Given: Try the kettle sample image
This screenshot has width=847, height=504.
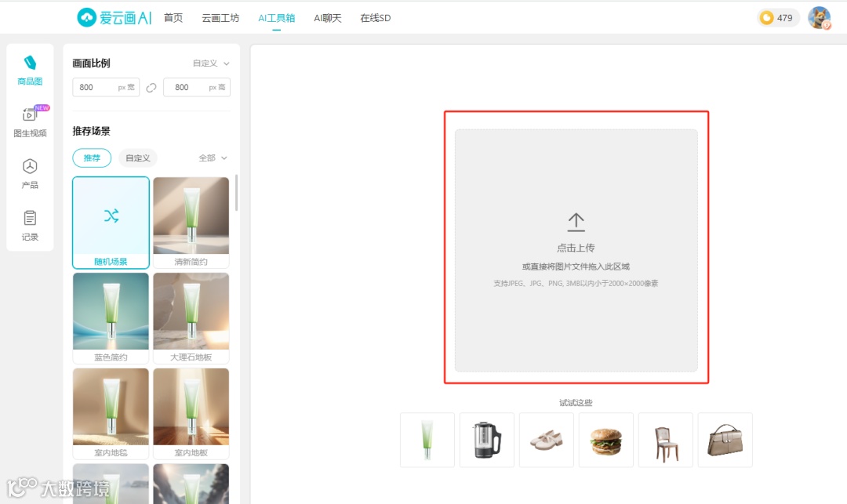Looking at the screenshot, I should [487, 440].
